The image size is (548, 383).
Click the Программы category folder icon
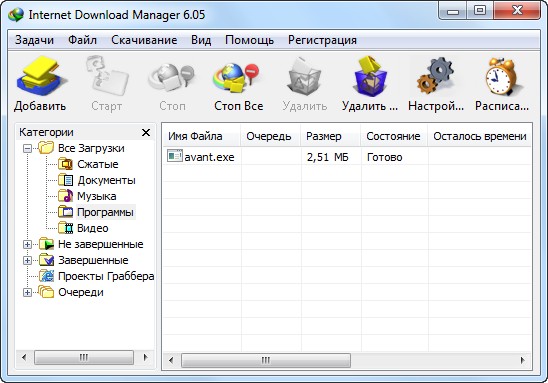point(65,212)
